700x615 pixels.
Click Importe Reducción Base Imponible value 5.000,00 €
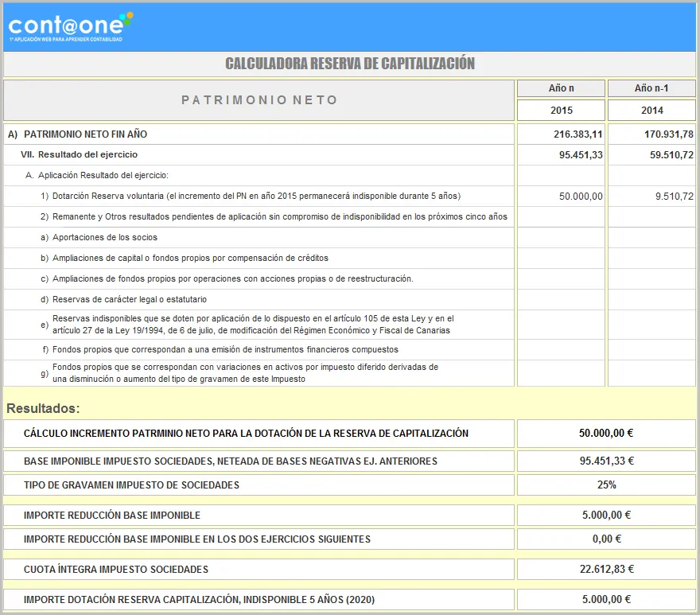coord(606,515)
